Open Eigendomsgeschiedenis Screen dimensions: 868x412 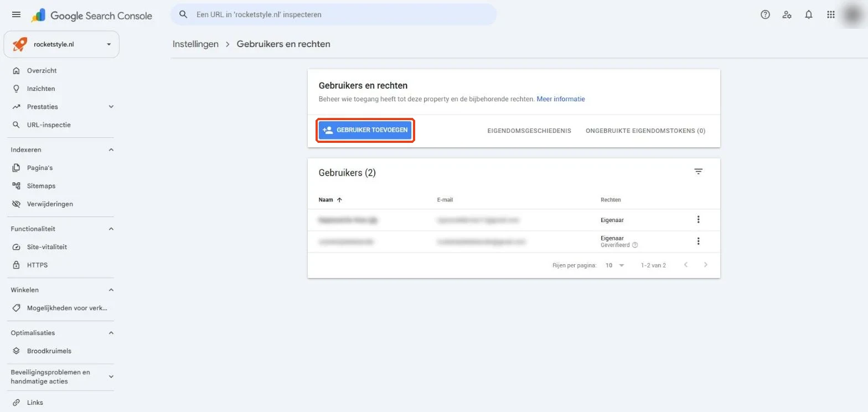pos(529,131)
